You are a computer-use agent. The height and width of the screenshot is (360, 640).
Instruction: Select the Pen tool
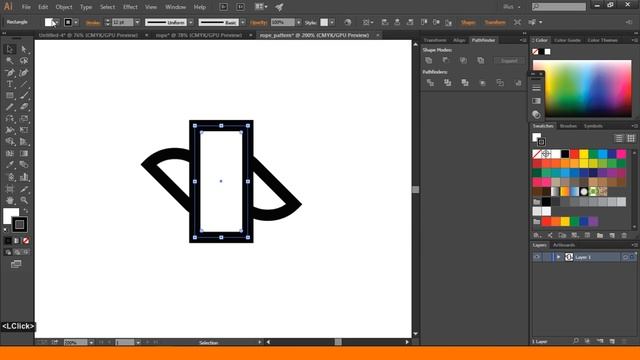click(x=10, y=73)
